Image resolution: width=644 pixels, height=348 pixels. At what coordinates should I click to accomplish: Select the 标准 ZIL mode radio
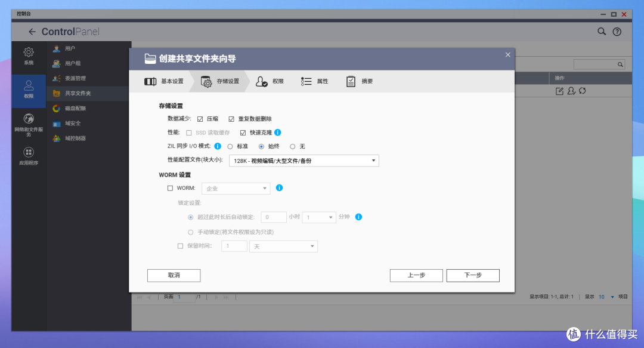click(x=230, y=146)
